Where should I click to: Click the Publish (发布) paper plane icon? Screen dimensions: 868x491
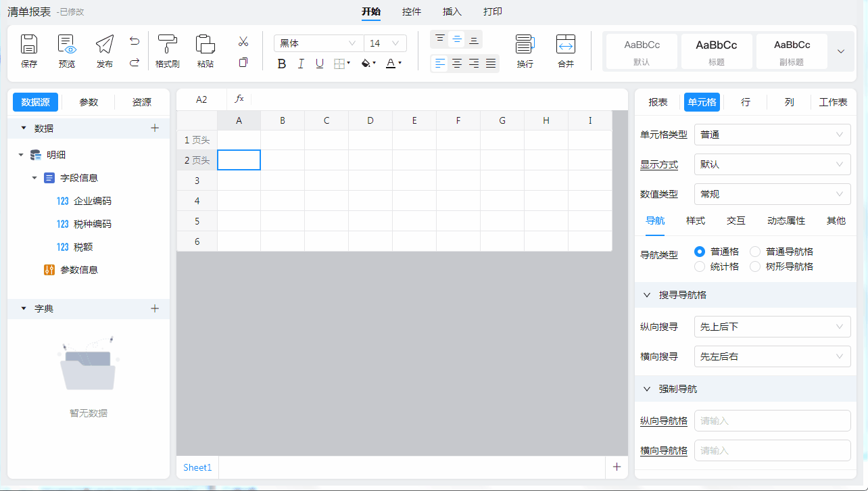pyautogui.click(x=105, y=45)
